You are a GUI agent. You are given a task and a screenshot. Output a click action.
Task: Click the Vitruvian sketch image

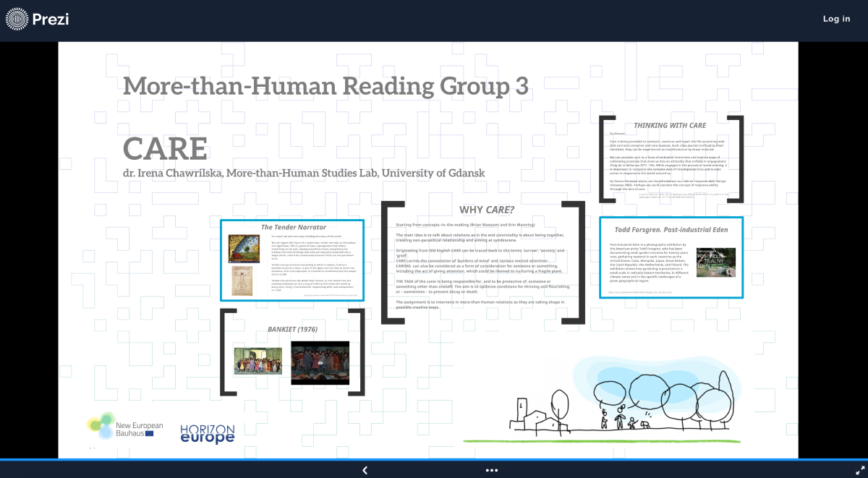coord(243,281)
